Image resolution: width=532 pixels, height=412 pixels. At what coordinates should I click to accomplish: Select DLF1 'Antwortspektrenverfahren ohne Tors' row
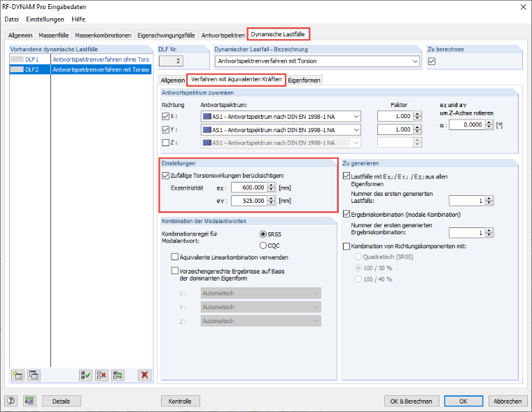pyautogui.click(x=80, y=59)
